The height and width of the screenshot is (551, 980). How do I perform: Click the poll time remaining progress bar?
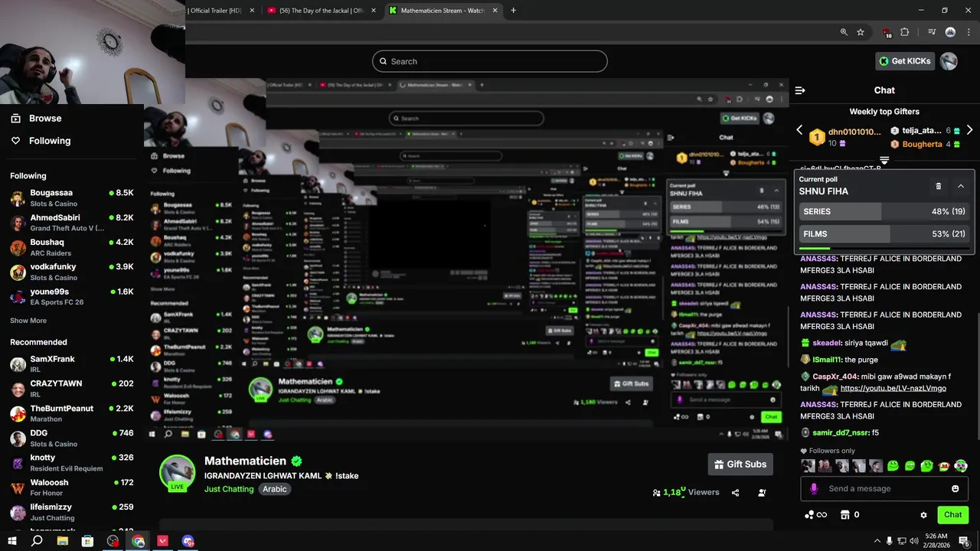884,248
